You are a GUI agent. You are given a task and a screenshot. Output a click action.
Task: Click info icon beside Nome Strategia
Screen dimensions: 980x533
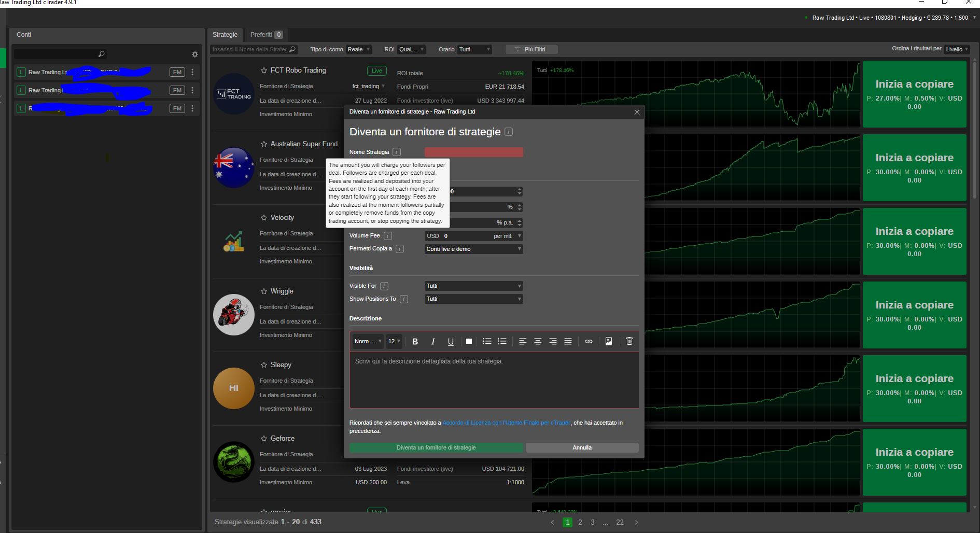click(x=397, y=152)
